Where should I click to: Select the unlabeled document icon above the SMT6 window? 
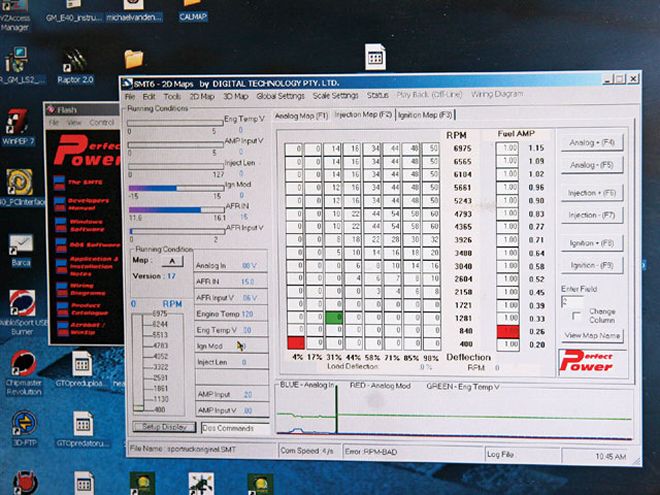pos(375,57)
